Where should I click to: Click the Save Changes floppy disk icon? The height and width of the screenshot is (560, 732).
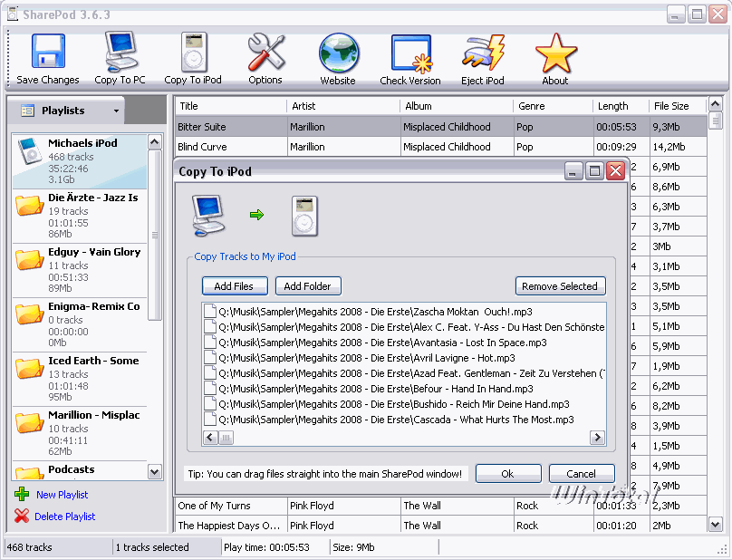48,53
